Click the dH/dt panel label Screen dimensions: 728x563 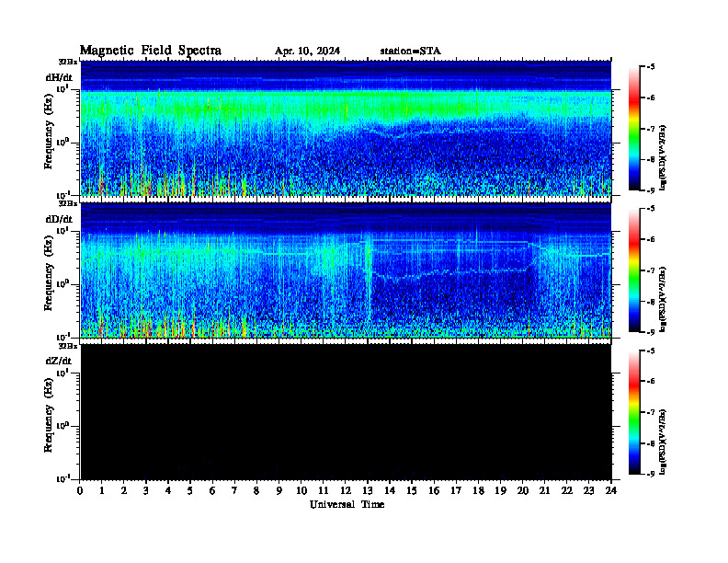59,77
